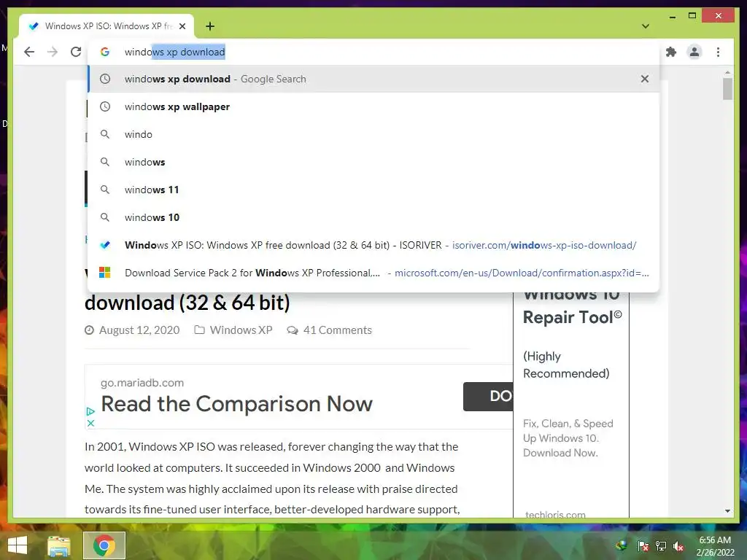Pick the 'windows' search suggestion
Viewport: 747px width, 560px height.
pos(373,162)
